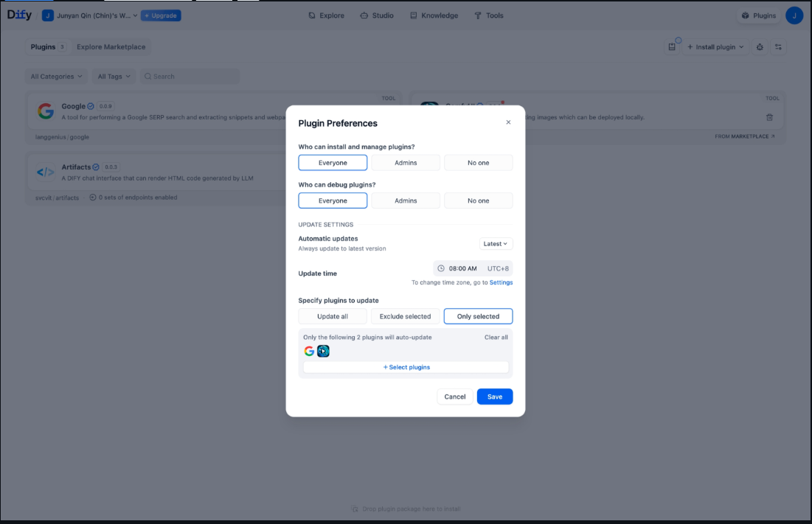The width and height of the screenshot is (812, 524).
Task: Click Google plugin verified badge
Action: click(91, 106)
